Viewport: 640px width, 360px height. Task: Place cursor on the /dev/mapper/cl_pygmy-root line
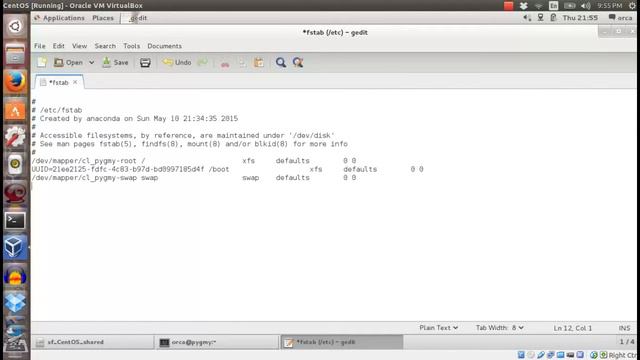point(194,161)
